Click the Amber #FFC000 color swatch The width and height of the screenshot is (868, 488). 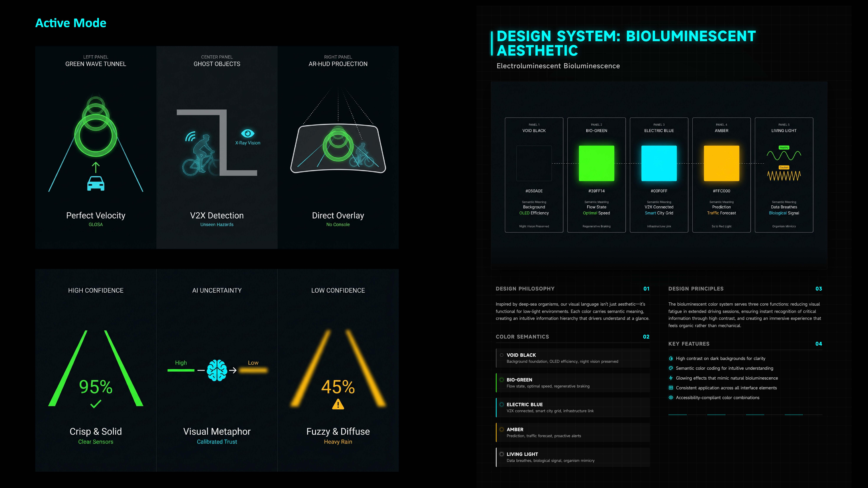click(721, 163)
